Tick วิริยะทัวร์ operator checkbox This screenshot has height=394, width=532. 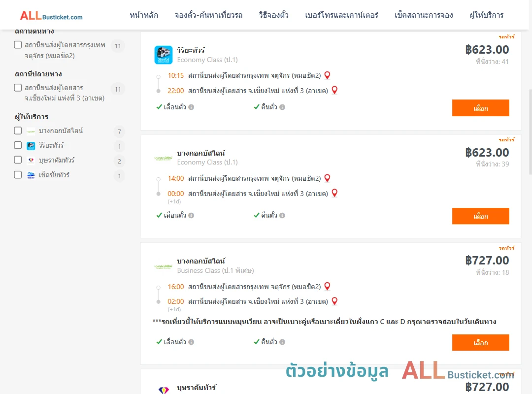(18, 145)
